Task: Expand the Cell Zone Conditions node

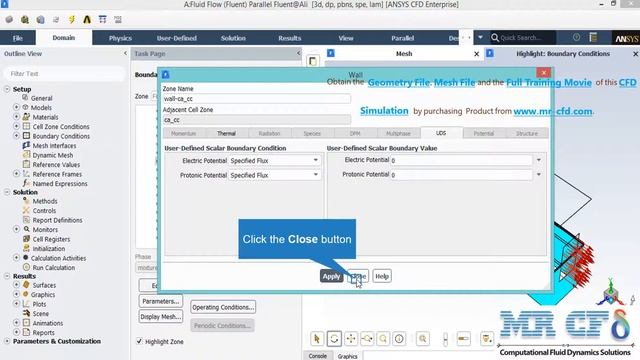Action: click(x=16, y=126)
